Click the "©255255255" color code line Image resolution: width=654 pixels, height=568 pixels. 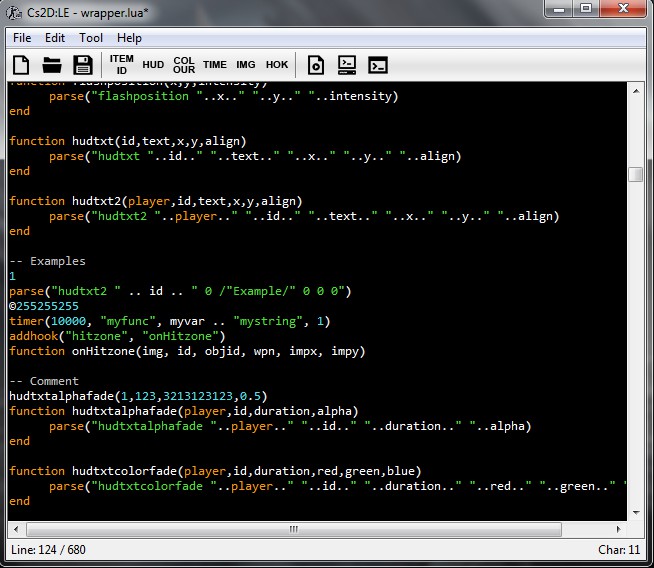pyautogui.click(x=44, y=306)
